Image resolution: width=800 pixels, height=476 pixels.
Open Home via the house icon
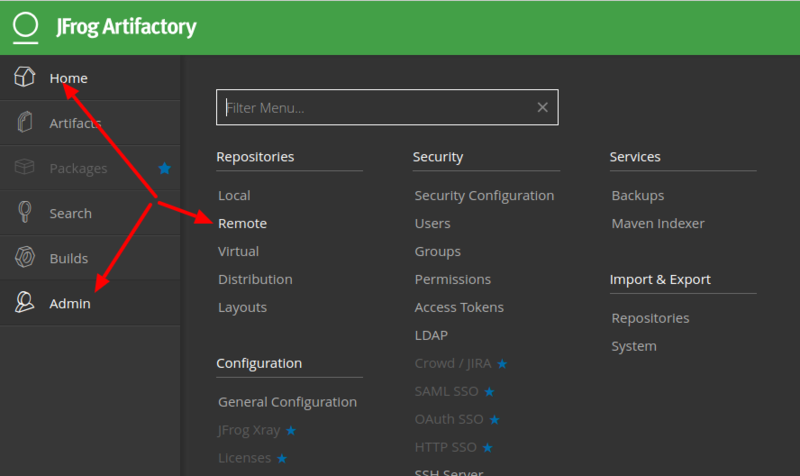click(x=25, y=78)
